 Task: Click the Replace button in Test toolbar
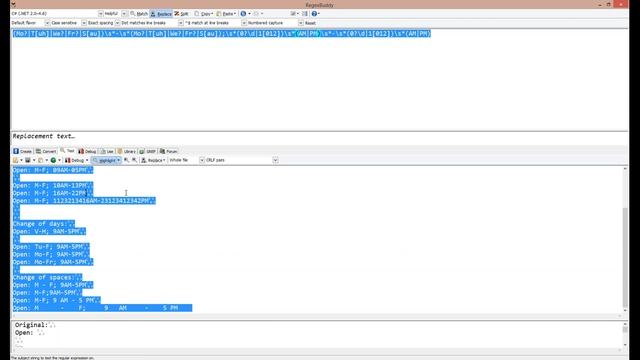(x=153, y=160)
